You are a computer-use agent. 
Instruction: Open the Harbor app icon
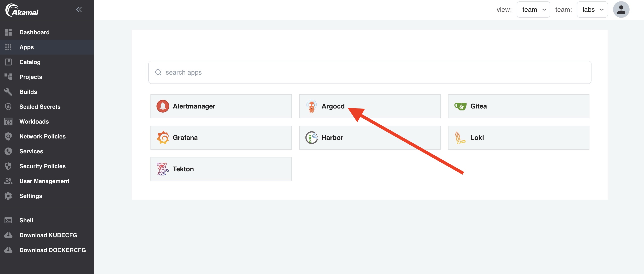tap(311, 137)
